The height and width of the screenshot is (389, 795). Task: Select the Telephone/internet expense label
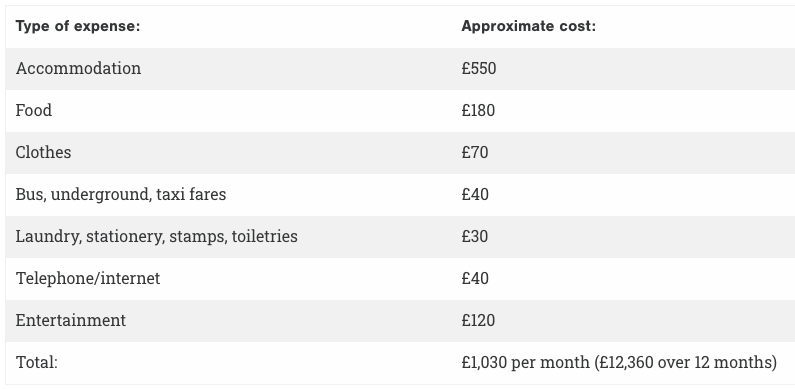[88, 279]
